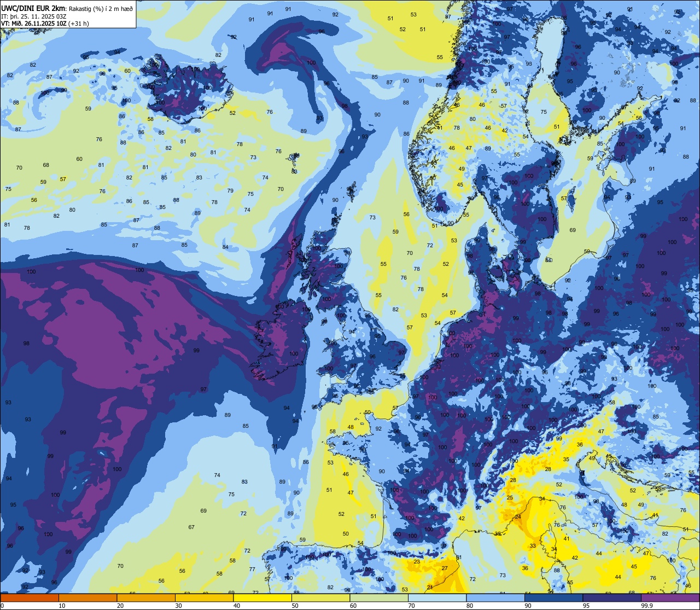Click the 'VT: Mið. 26.11.2025 10Z (+31 h)' line
The width and height of the screenshot is (700, 610).
click(45, 24)
